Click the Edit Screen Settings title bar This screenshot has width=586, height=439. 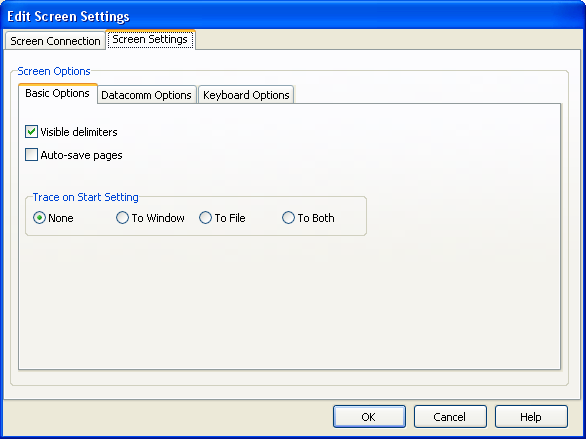point(293,16)
